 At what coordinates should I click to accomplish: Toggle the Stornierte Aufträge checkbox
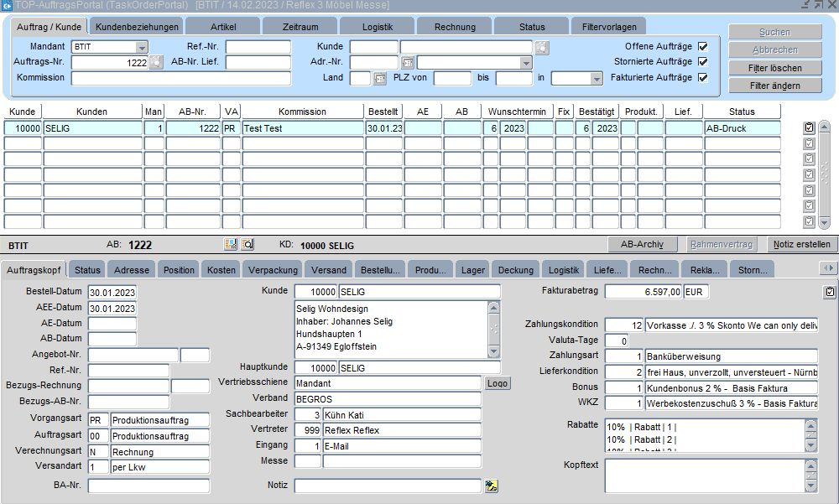point(703,62)
